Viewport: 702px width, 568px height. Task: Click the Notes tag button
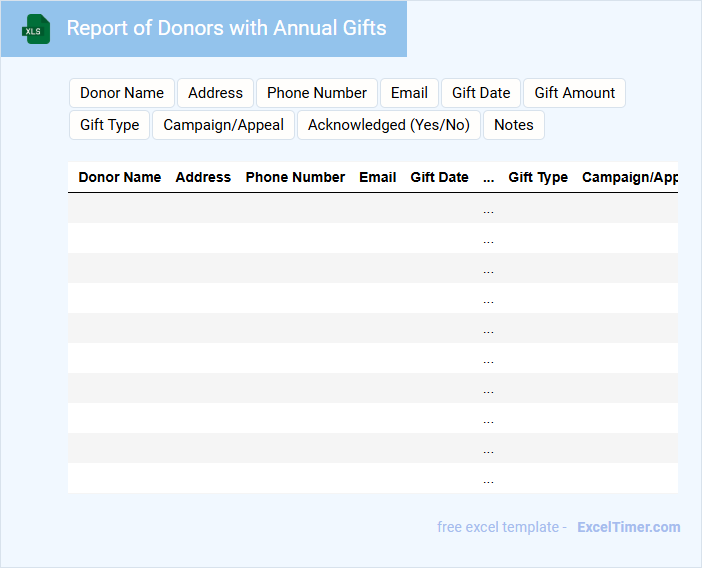(x=514, y=125)
